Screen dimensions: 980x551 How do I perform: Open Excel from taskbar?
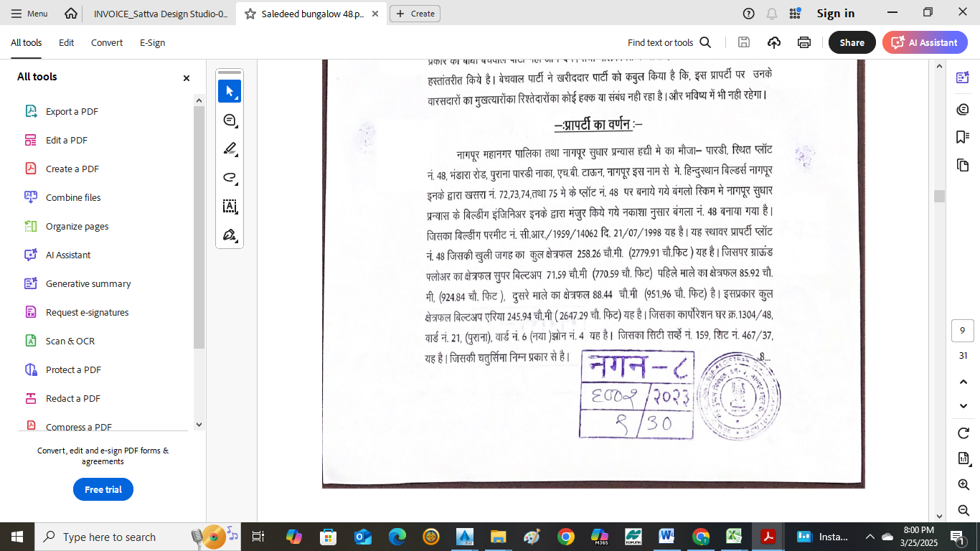734,537
